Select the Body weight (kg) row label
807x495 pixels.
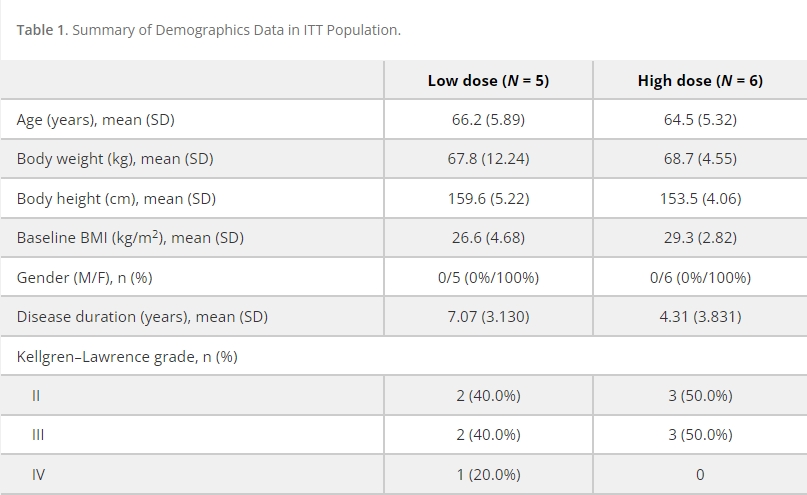click(x=115, y=159)
